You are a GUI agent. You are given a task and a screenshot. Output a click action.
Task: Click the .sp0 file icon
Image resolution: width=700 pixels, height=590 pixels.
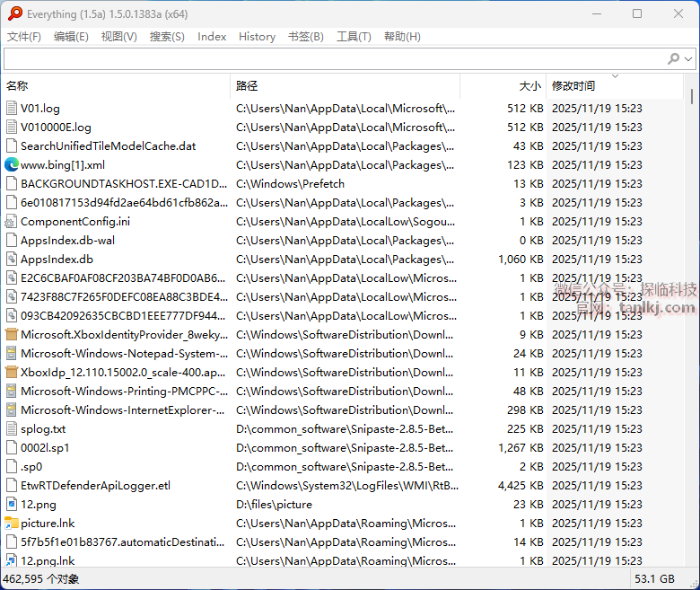(x=12, y=467)
